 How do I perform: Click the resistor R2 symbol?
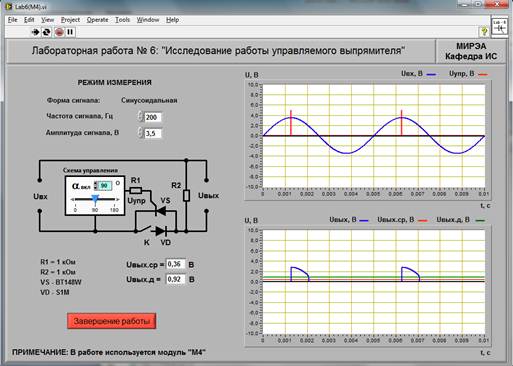(187, 196)
